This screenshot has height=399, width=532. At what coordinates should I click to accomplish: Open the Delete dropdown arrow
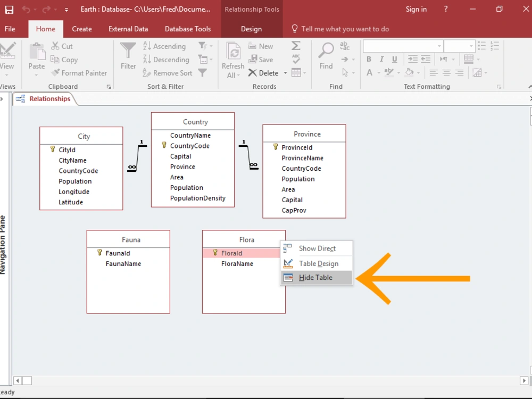[285, 73]
